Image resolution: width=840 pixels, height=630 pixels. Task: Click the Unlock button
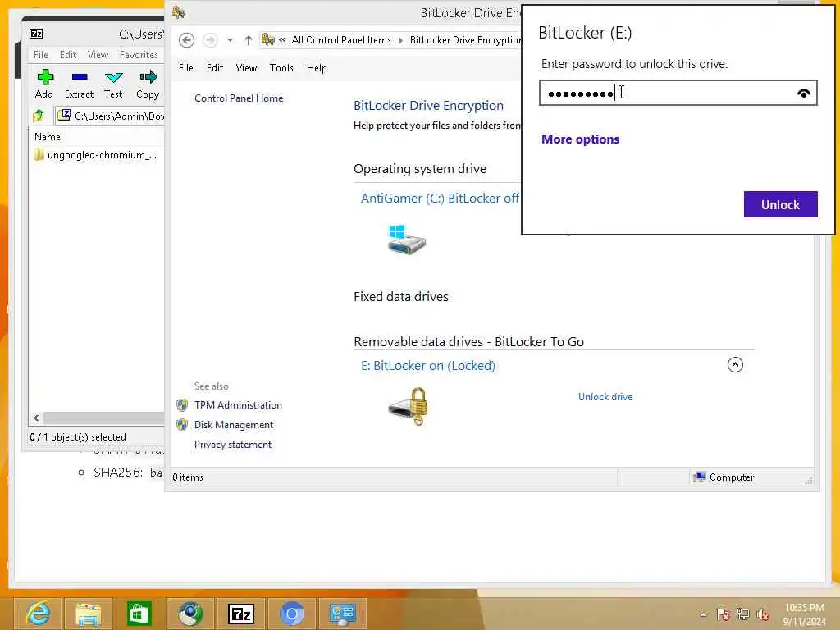coord(781,204)
